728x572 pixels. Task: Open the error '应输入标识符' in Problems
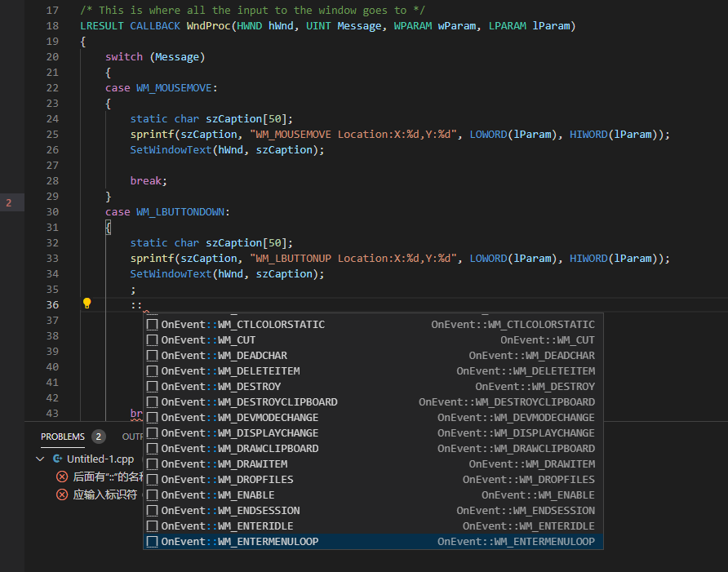point(105,495)
